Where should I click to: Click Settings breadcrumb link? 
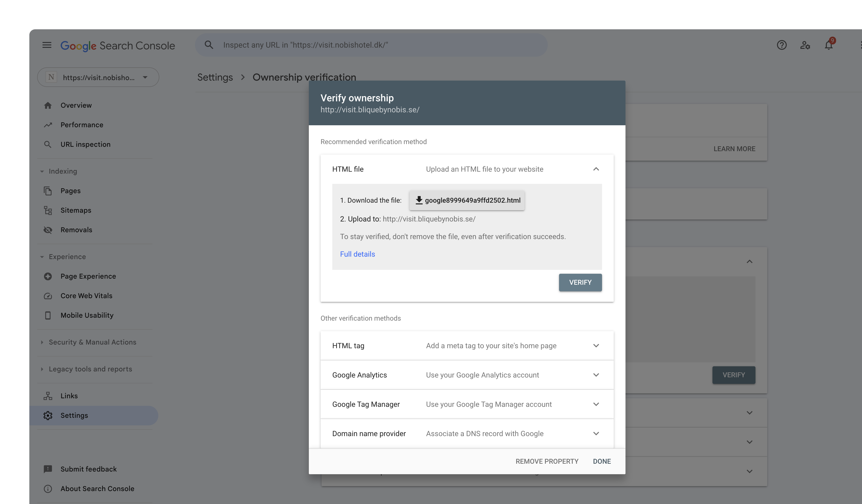[215, 77]
